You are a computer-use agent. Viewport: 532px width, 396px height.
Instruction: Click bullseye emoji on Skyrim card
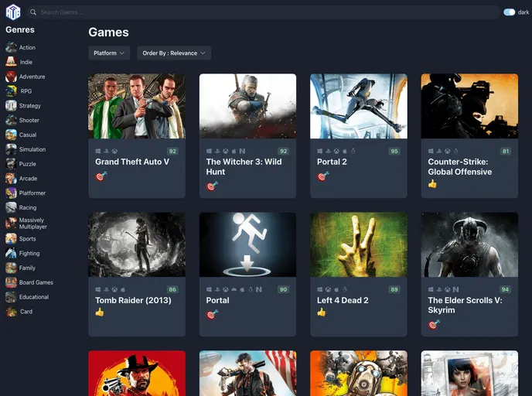434,325
